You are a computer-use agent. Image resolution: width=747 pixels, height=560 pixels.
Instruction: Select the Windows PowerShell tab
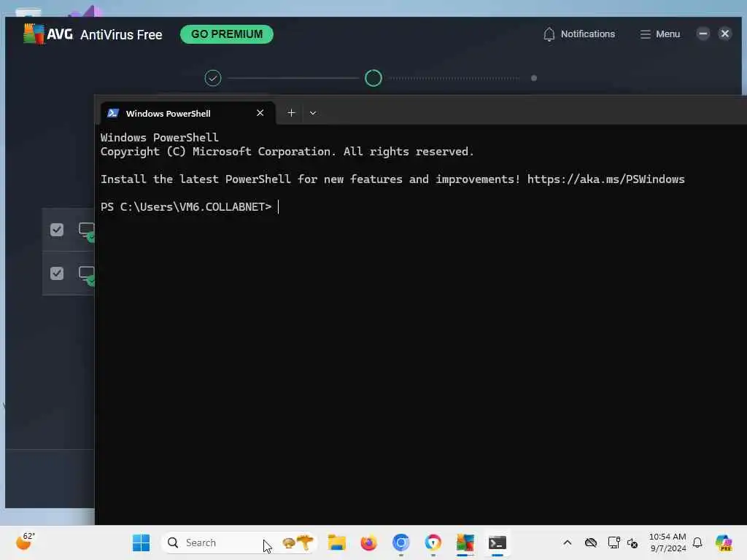(x=187, y=113)
